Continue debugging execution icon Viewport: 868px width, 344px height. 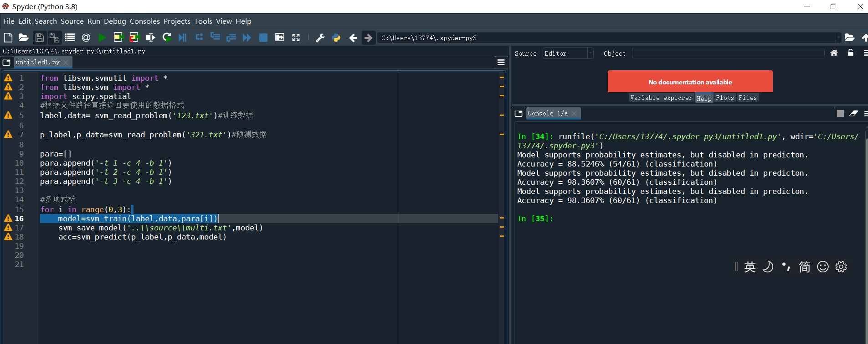[x=247, y=37]
